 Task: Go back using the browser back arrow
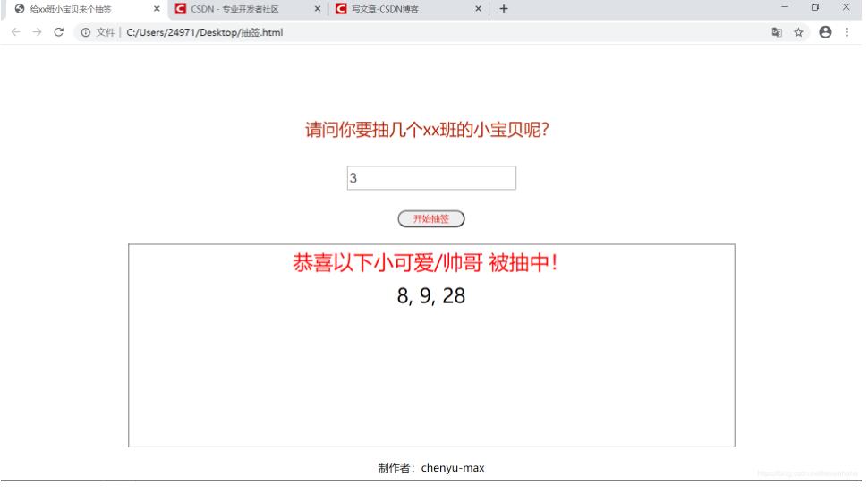click(x=15, y=32)
